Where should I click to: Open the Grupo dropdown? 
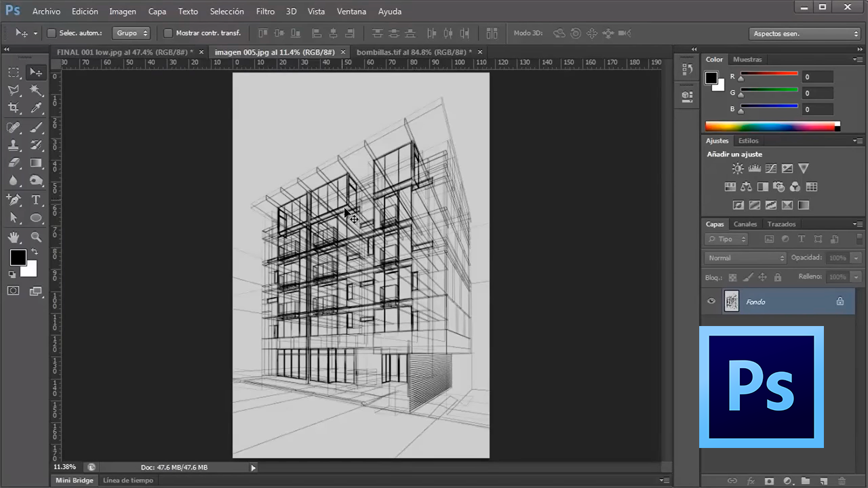(x=132, y=33)
